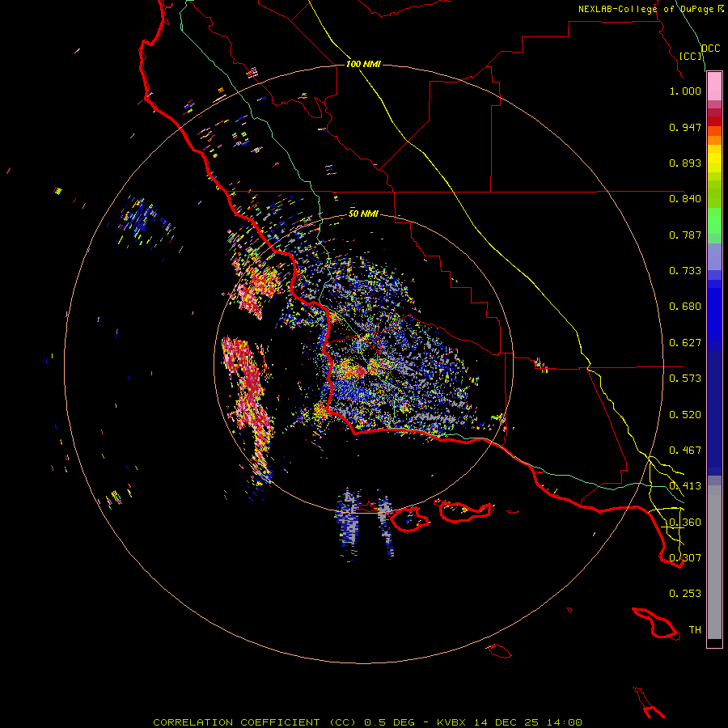Click the [CC] legend unit label
728x728 pixels.
tap(691, 56)
